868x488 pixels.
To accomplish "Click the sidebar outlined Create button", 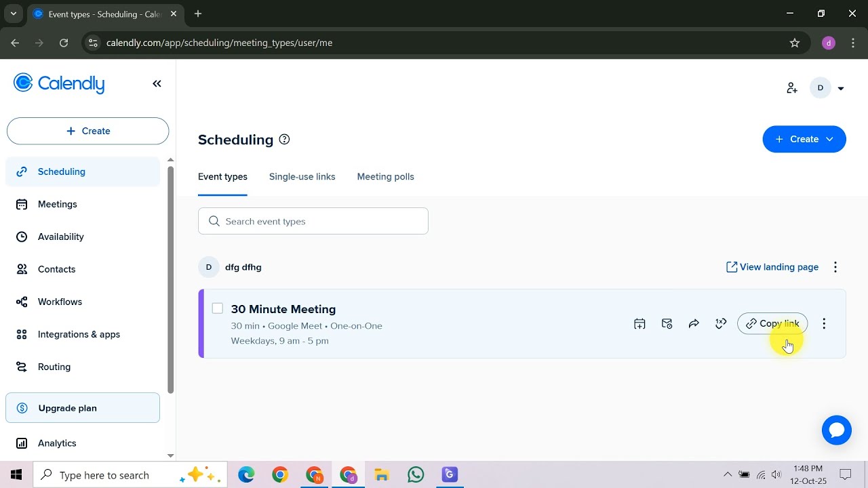I will [87, 131].
